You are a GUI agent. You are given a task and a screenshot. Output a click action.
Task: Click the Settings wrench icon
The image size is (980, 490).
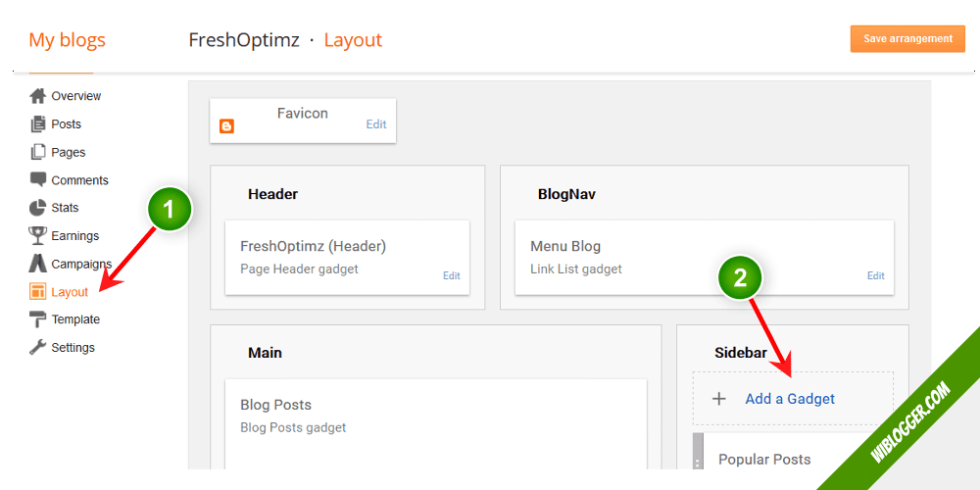coord(38,348)
